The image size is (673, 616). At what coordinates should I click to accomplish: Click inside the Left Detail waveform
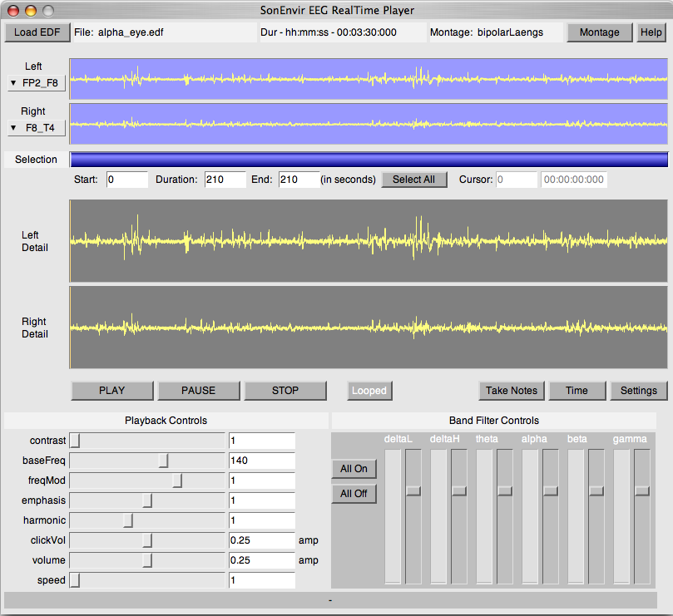click(369, 240)
